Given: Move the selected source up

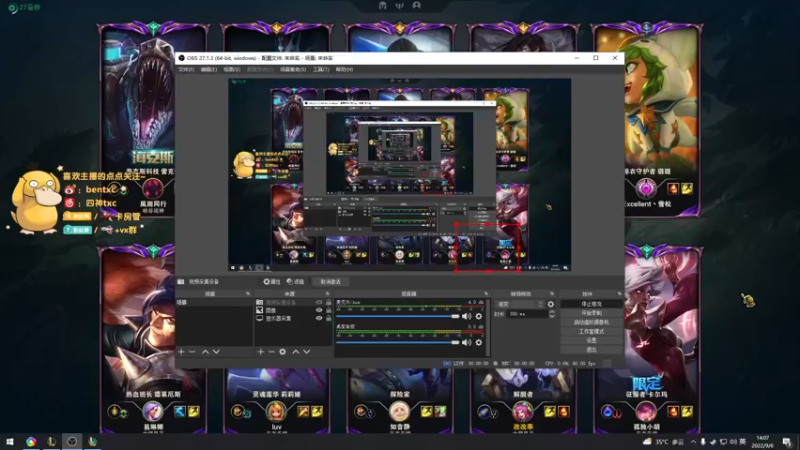Looking at the screenshot, I should [x=295, y=352].
